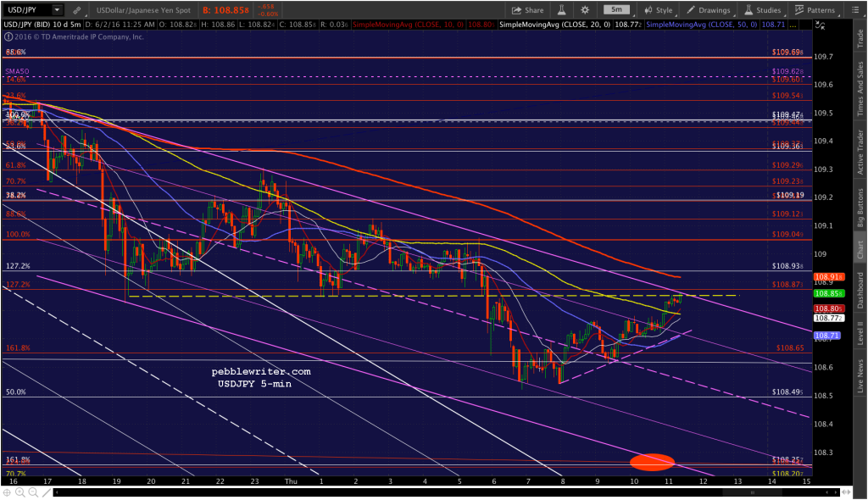Screen dimensions: 868x500
Task: Click the $109.54 level label
Action: (787, 96)
